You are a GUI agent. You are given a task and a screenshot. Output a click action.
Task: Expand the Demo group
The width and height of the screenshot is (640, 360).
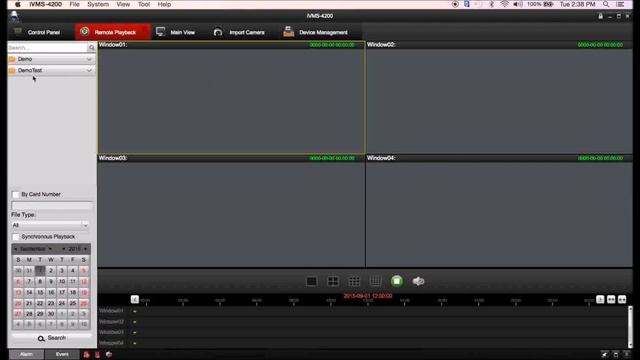(x=51, y=59)
